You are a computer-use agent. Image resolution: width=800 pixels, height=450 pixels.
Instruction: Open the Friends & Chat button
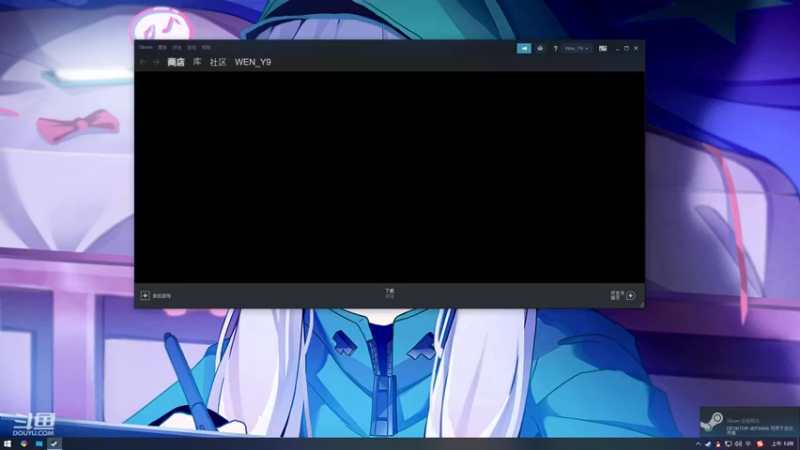(617, 295)
